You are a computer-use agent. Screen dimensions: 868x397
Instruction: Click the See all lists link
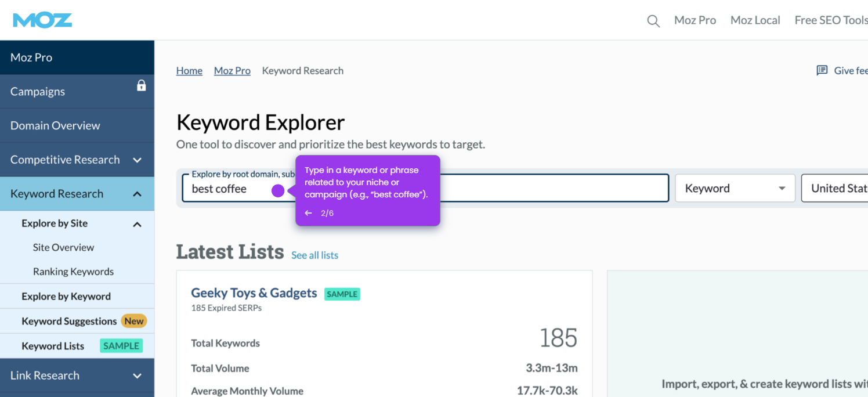(314, 255)
